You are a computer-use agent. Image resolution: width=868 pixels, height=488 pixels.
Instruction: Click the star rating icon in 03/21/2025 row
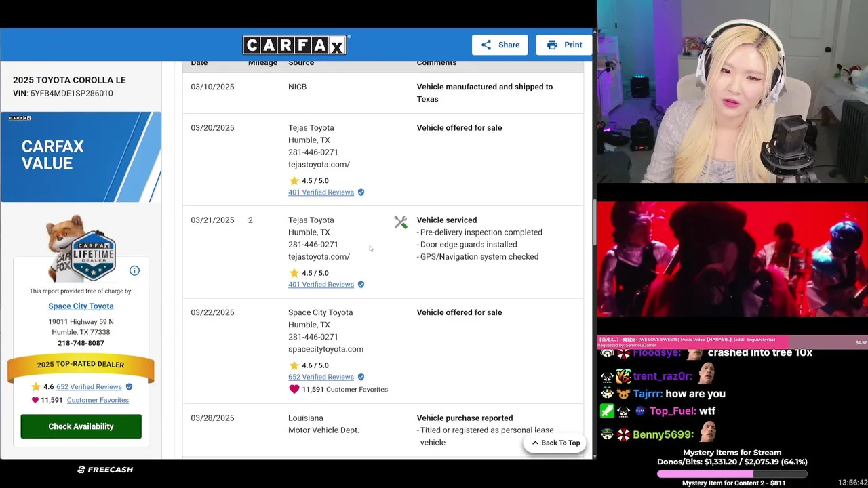[x=294, y=272]
